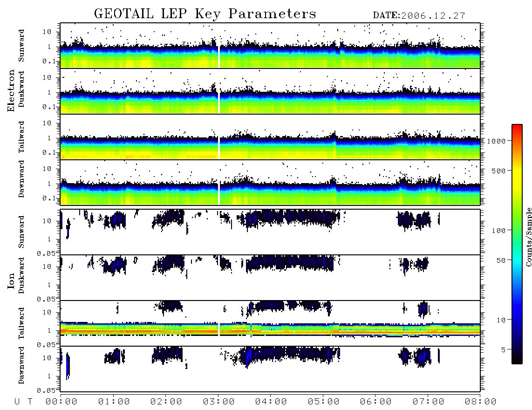
Task: Click the 07:00 time tick label
Action: point(429,402)
